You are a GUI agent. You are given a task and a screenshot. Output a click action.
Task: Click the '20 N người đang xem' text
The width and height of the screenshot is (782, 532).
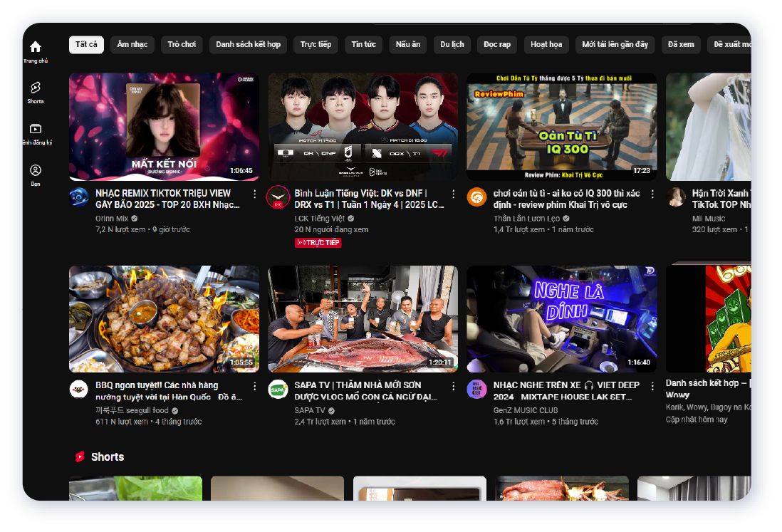pyautogui.click(x=331, y=229)
